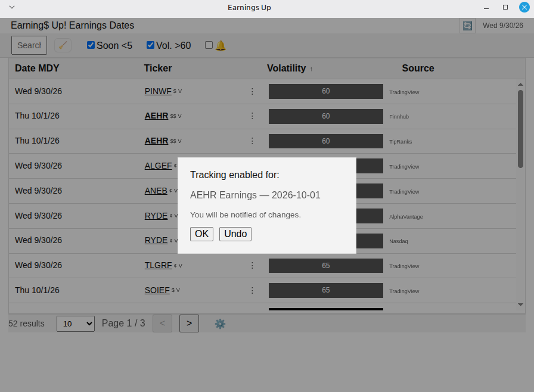Click the PINWF volatility bar showing 60

(326, 91)
